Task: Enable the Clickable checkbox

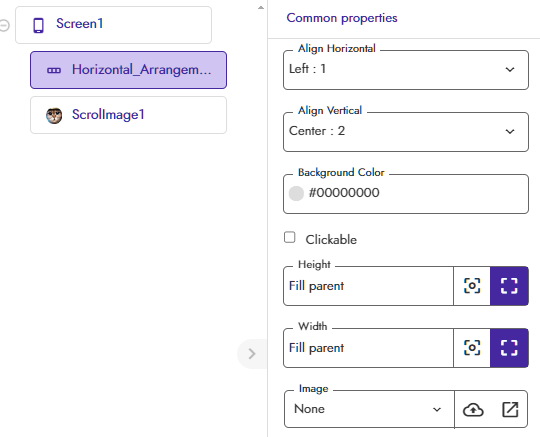Action: click(x=290, y=237)
